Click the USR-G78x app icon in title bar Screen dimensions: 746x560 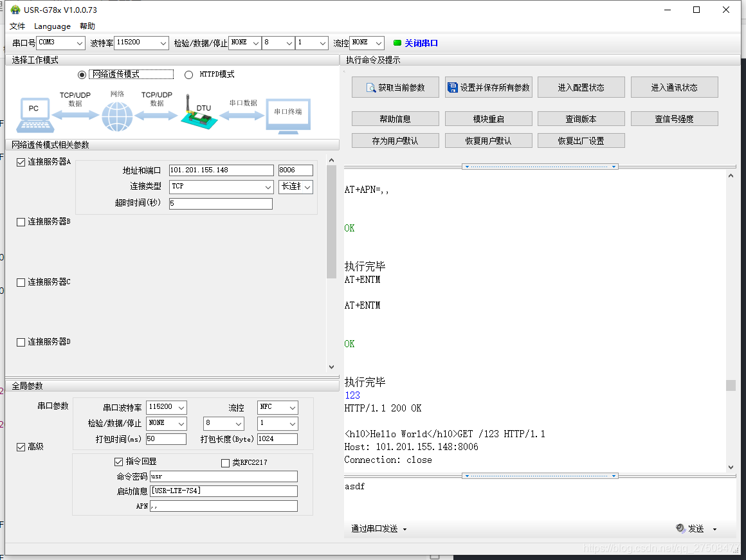point(15,10)
